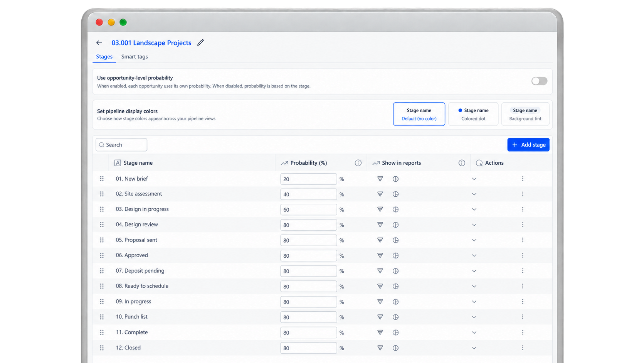Viewport: 644px width, 363px height.
Task: Go back using the left arrow icon
Action: click(x=99, y=43)
